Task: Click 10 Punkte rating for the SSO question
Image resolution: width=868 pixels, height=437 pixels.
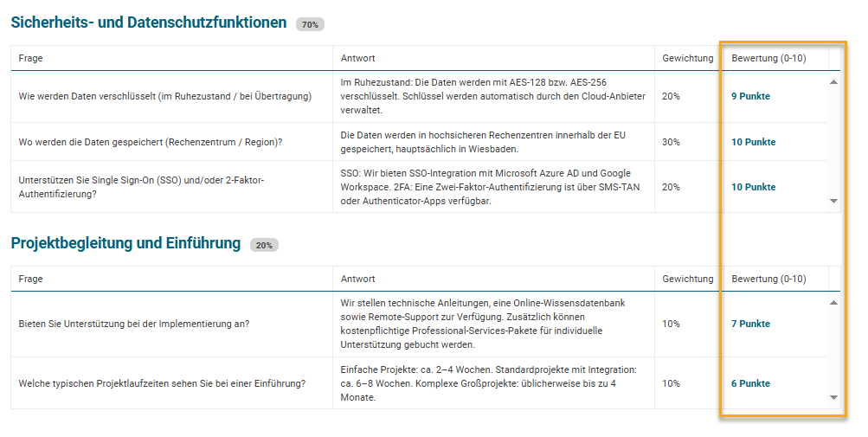Action: tap(753, 187)
